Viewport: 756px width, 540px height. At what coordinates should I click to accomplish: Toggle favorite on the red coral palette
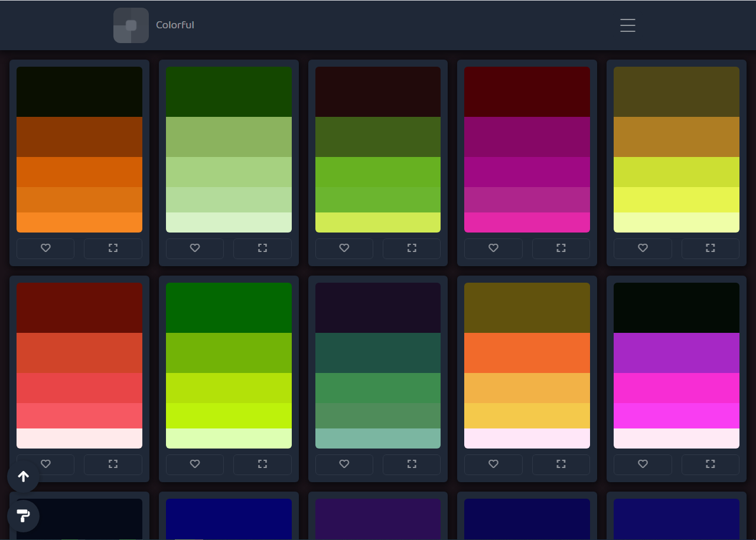tap(45, 464)
